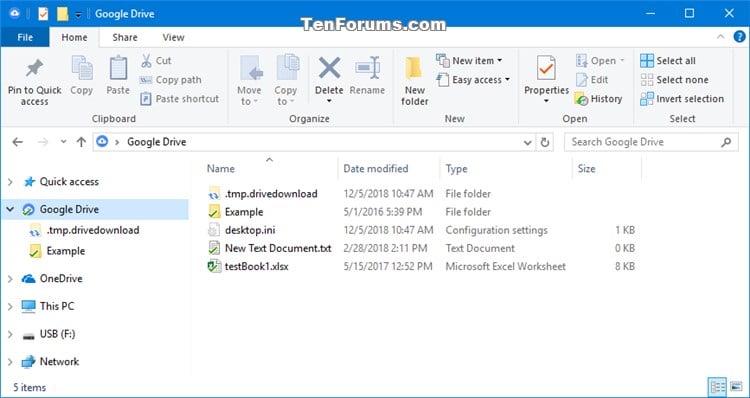Open the ribbon Help question mark
Image resolution: width=750 pixels, height=398 pixels.
[739, 37]
